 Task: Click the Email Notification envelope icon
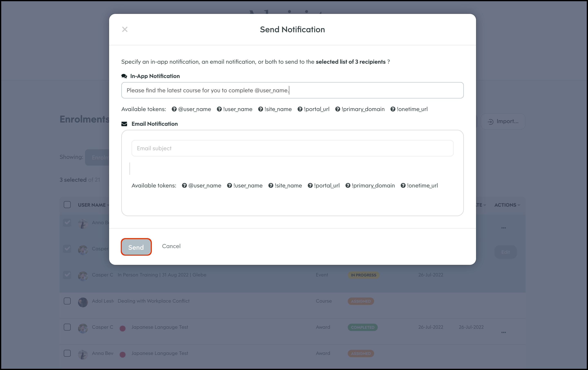point(124,124)
